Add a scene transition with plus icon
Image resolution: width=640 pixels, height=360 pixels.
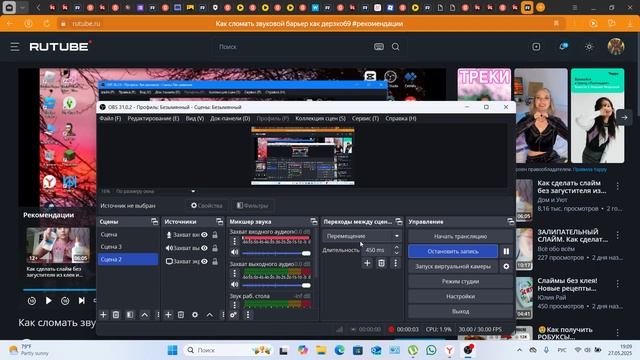(x=367, y=263)
